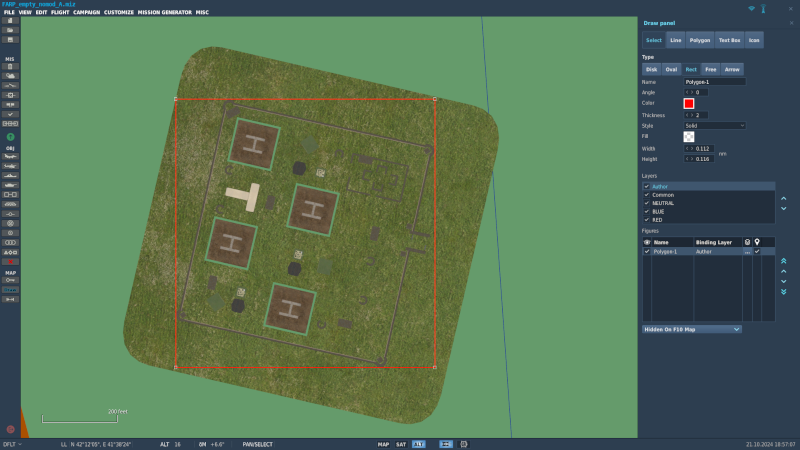Screen dimensions: 800x450
Task: Select the Oval shape type button
Action: point(671,69)
